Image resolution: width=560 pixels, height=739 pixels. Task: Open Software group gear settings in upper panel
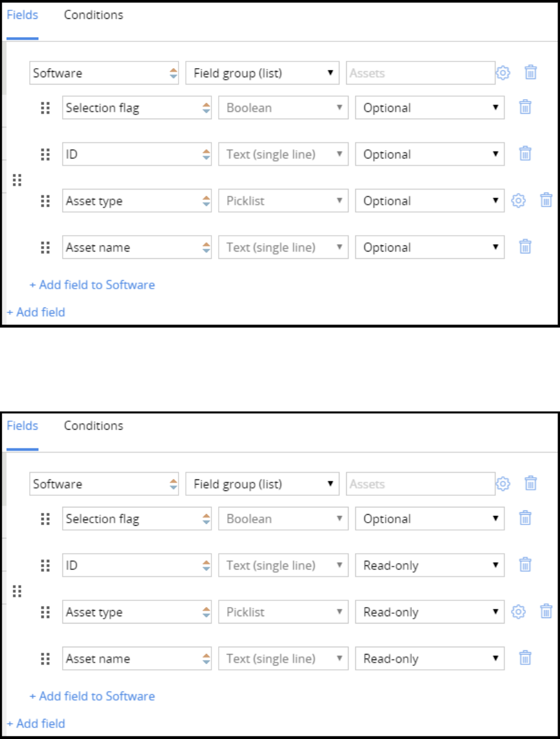click(x=503, y=73)
